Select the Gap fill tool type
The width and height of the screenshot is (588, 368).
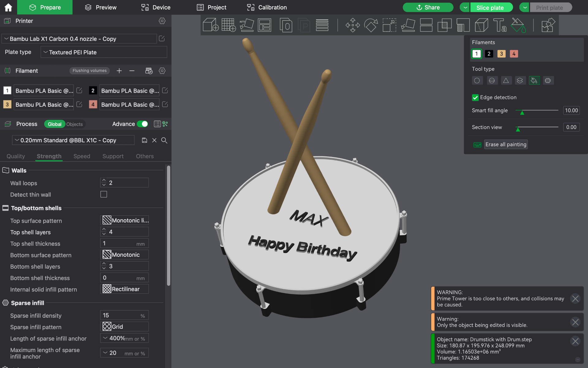[548, 81]
